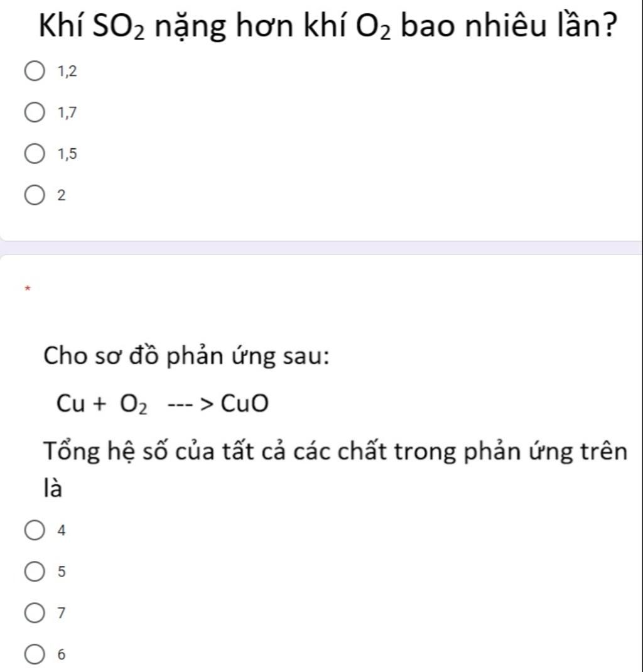Viewport: 643px width, 672px height.
Task: Select radio circle for answer 2
Action: pos(35,195)
